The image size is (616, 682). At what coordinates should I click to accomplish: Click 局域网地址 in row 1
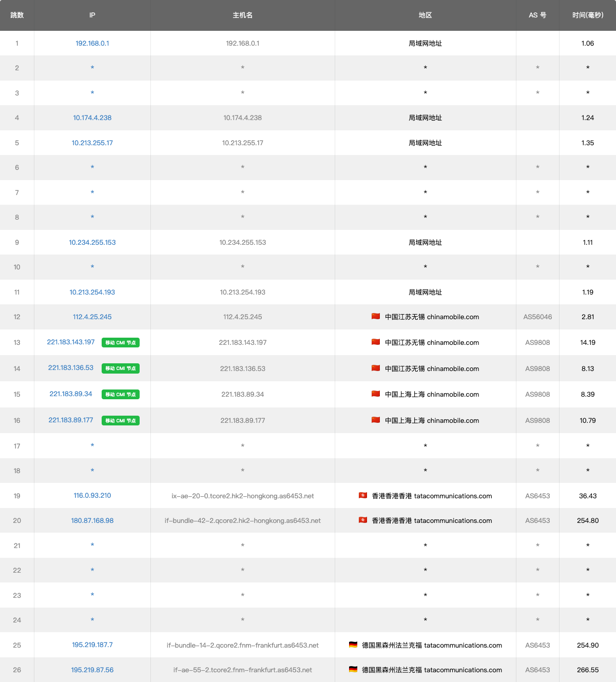426,43
